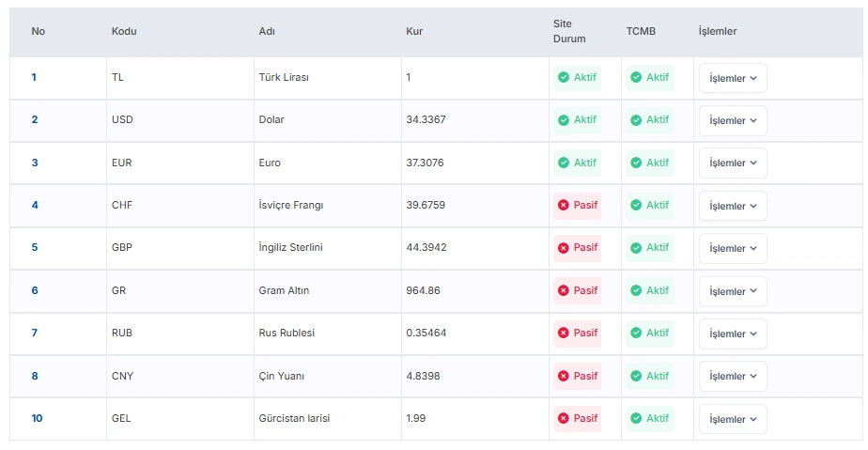Click row number 4 link
Image resolution: width=868 pixels, height=450 pixels.
pos(35,206)
